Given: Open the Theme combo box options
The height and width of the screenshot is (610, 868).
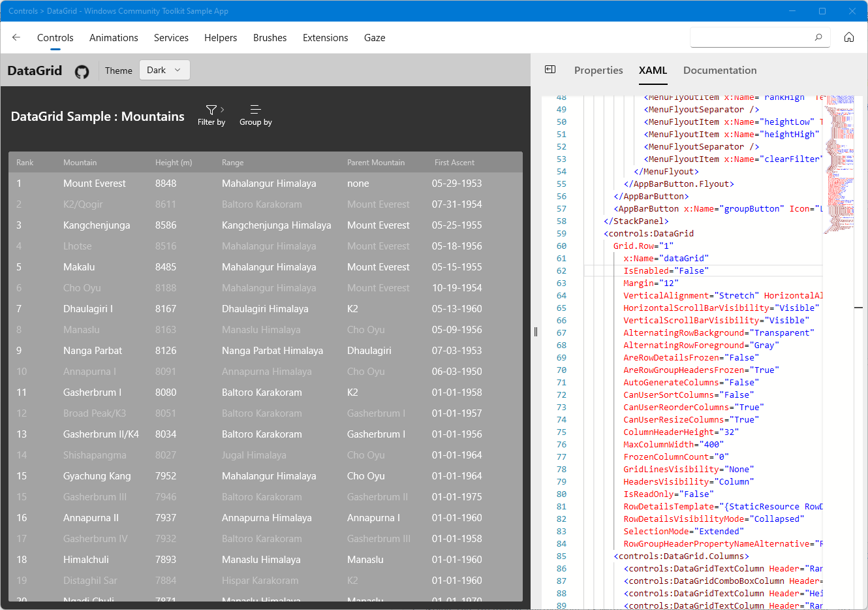Looking at the screenshot, I should pos(164,70).
